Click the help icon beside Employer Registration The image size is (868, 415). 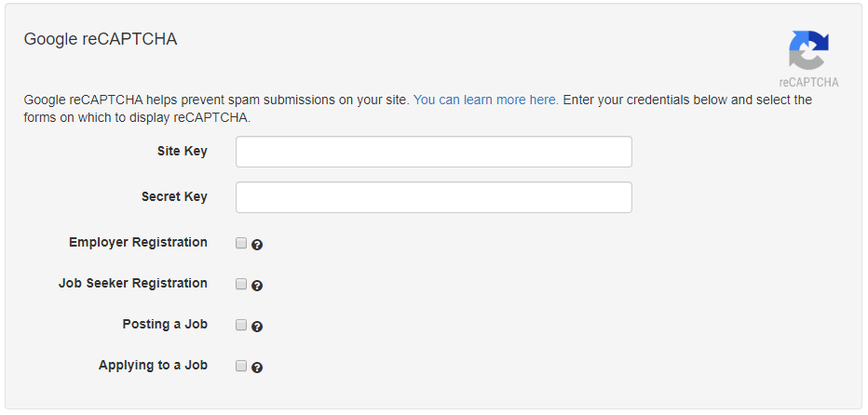click(257, 245)
